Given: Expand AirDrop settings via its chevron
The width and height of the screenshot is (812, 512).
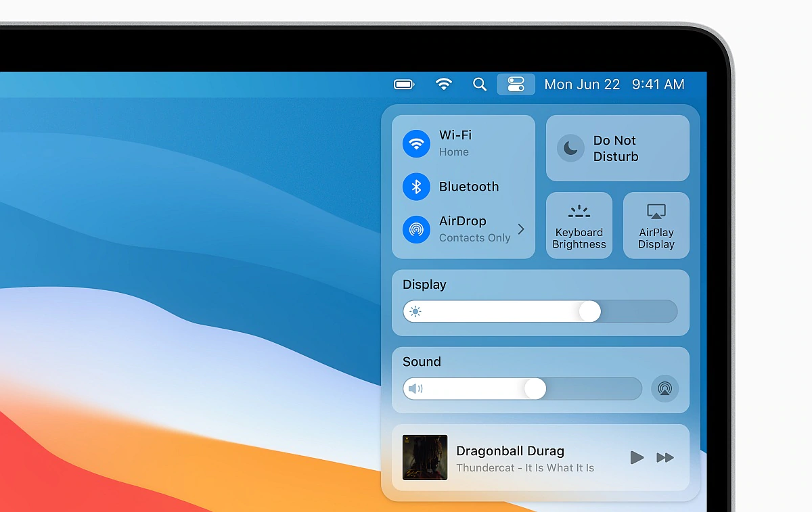Looking at the screenshot, I should [520, 229].
